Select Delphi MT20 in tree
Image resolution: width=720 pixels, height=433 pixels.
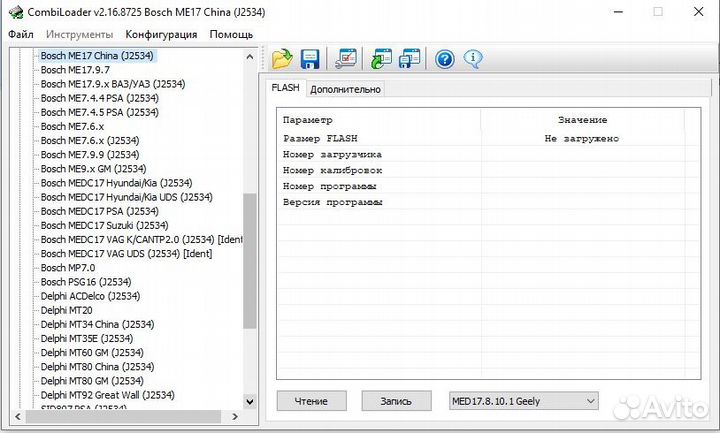pyautogui.click(x=67, y=310)
